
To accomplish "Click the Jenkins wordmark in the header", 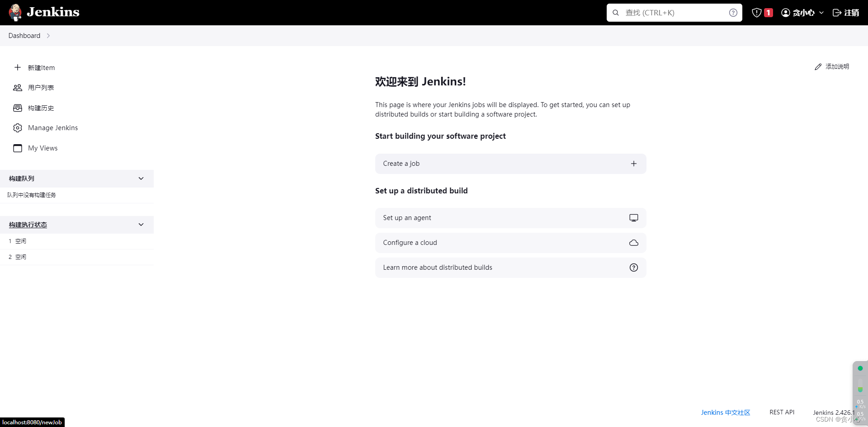I will tap(53, 12).
